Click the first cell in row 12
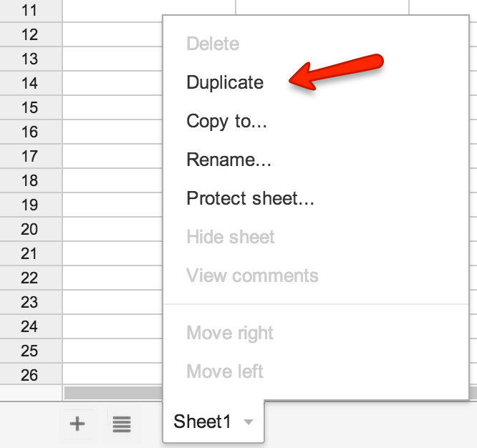This screenshot has width=477, height=448. (112, 34)
